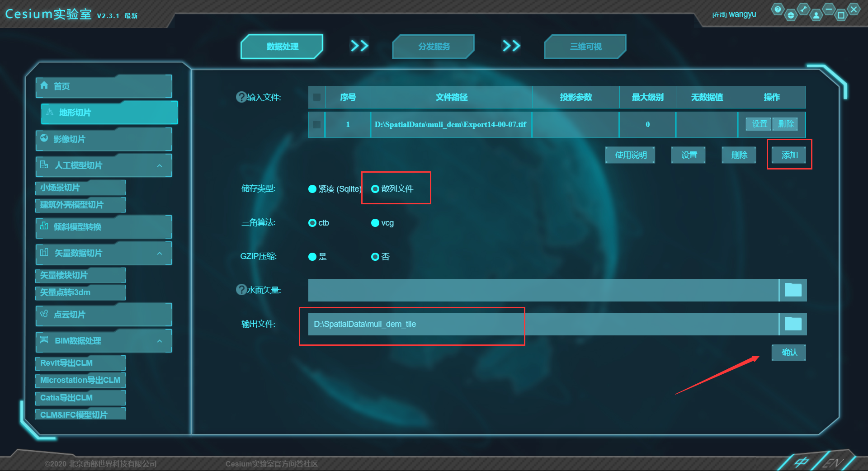Collapse the 人工模型切片 sidebar group
The image size is (868, 471).
pyautogui.click(x=160, y=165)
